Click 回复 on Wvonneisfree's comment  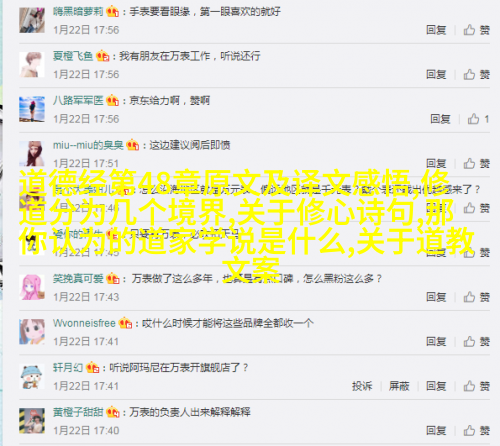436,341
